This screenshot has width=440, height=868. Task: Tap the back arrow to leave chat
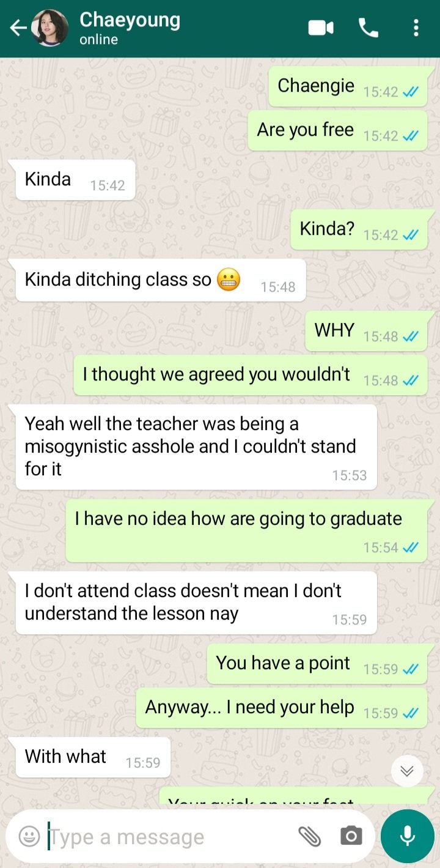coord(17,28)
